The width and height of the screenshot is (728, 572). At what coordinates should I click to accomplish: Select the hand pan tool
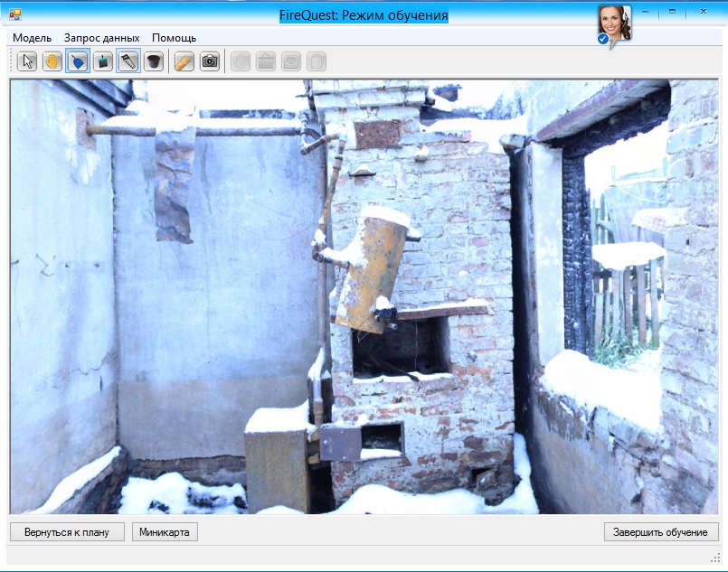(52, 61)
